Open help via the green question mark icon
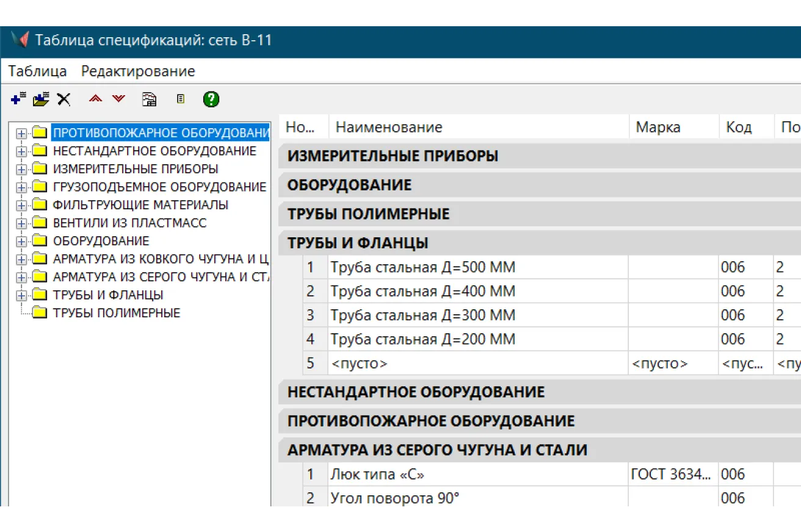 (x=211, y=98)
